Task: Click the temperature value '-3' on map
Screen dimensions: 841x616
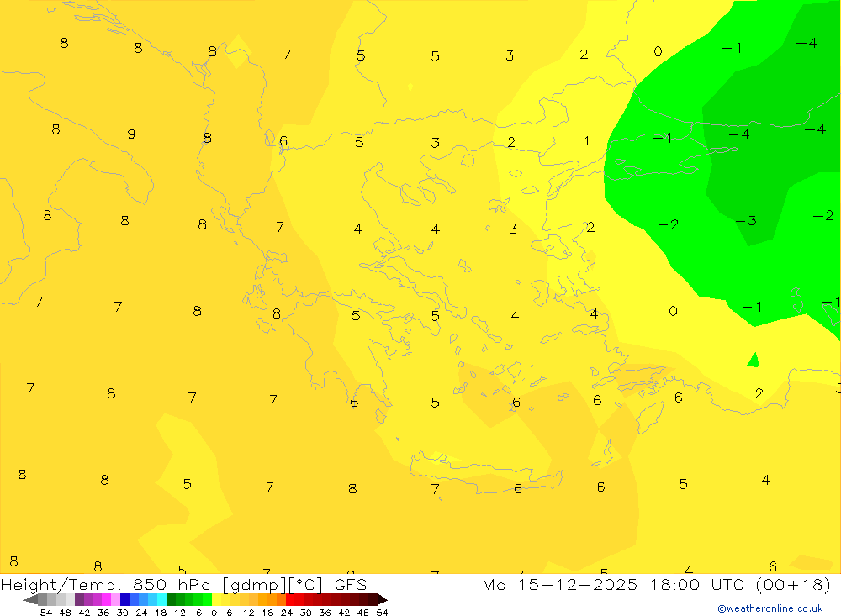Action: coord(746,221)
